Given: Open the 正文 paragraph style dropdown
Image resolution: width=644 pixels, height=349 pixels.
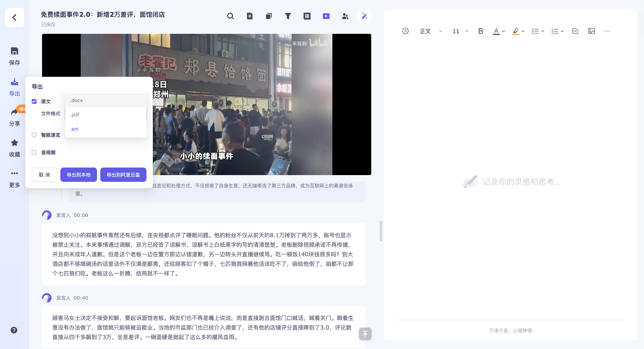Looking at the screenshot, I should [x=431, y=31].
